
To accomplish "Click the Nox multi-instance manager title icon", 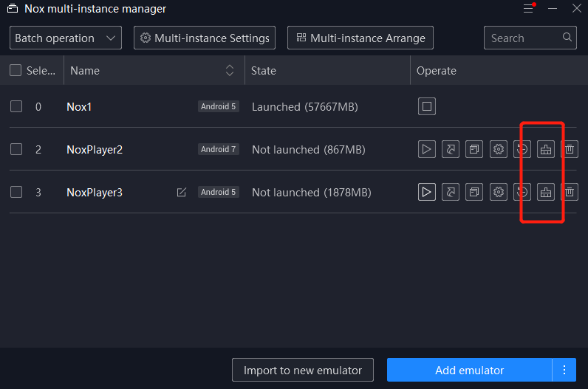I will pos(13,8).
